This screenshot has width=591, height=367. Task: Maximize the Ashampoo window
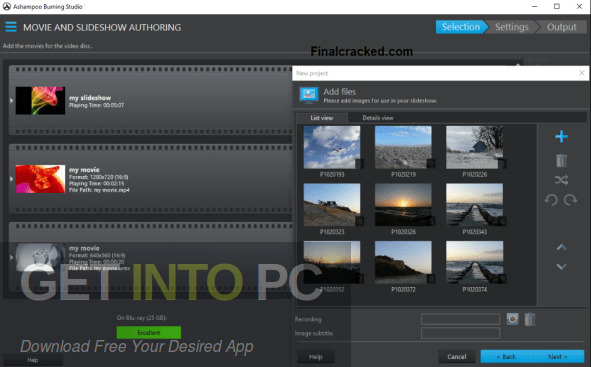click(x=557, y=6)
